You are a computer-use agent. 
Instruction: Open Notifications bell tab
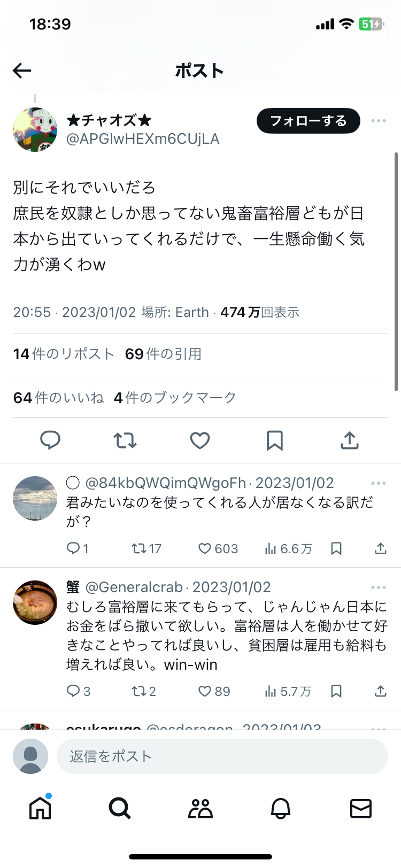coord(281,809)
